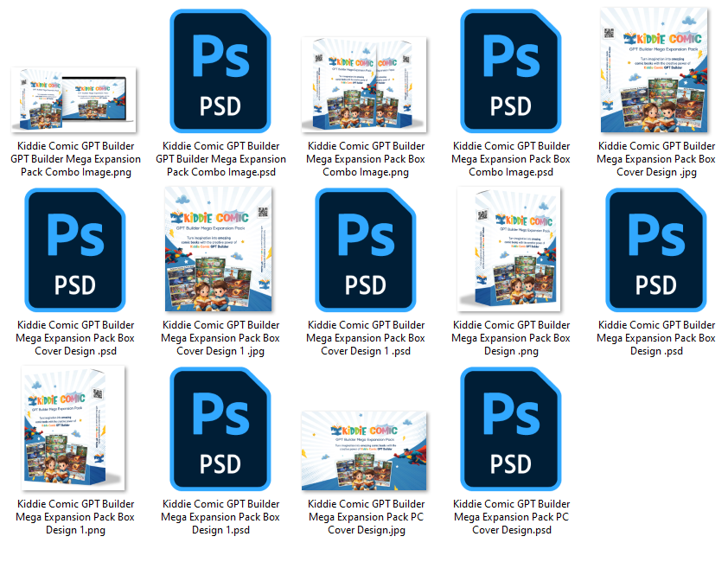Select the GPT Builder Mega Expansion Pack Combo Image.png thumbnail
This screenshot has height=562, width=728.
pos(73,99)
